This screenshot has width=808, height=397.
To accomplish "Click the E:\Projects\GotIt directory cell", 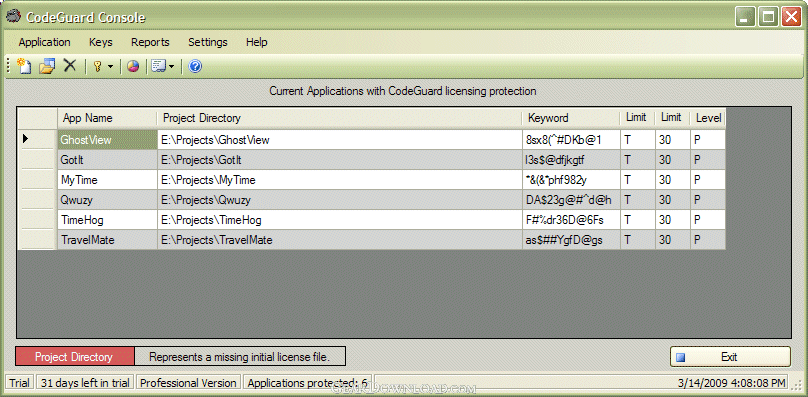I will click(x=340, y=160).
